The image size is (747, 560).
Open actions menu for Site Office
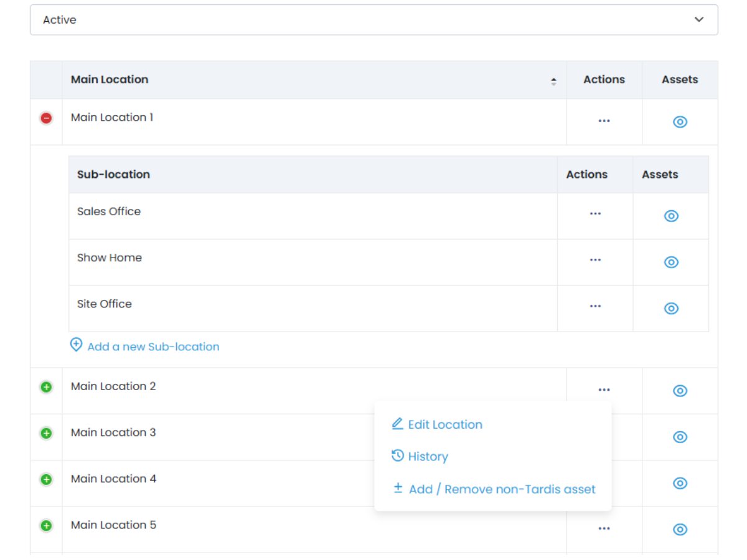tap(595, 306)
